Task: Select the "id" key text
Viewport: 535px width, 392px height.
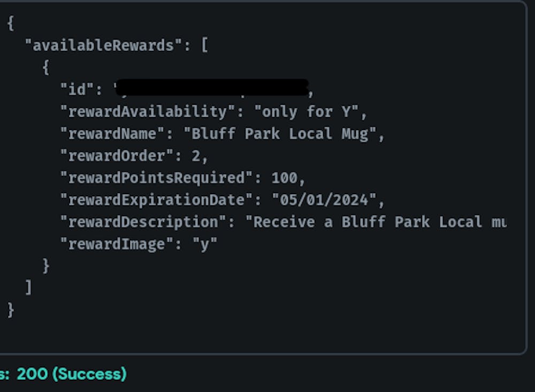Action: pos(77,89)
